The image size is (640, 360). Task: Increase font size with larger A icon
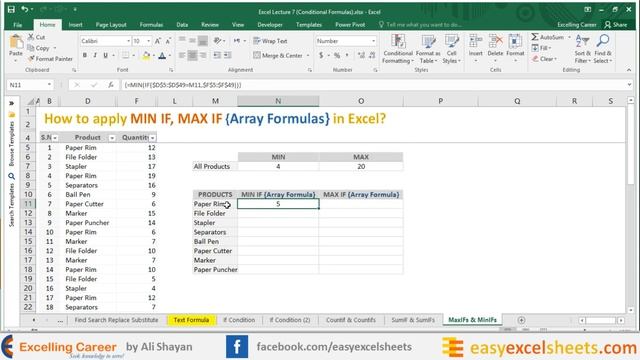158,41
